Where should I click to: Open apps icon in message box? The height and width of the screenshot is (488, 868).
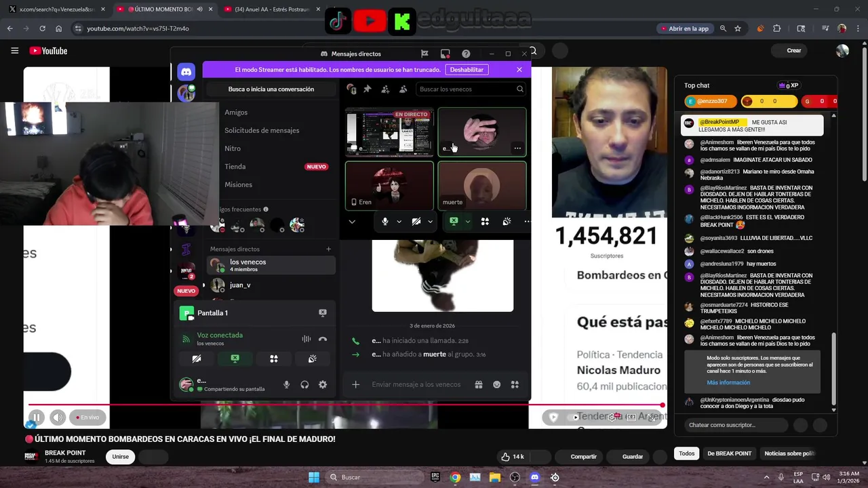[515, 384]
